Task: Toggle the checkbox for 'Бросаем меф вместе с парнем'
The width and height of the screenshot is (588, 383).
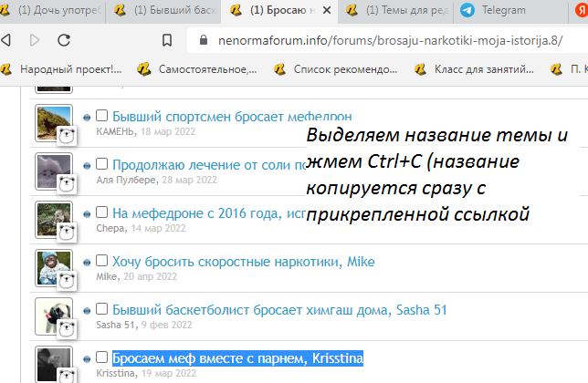Action: pos(101,357)
